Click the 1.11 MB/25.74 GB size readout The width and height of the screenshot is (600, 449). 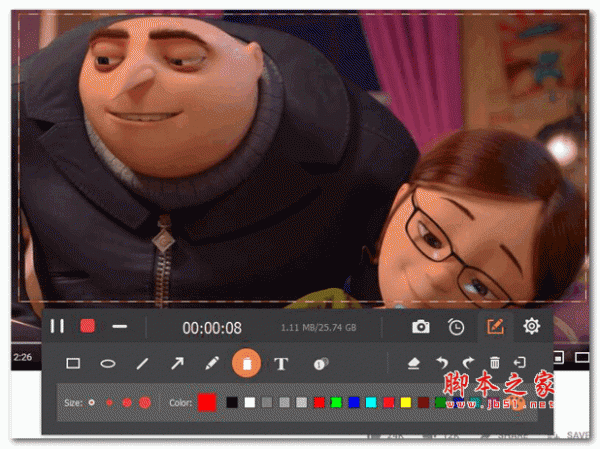coord(319,328)
